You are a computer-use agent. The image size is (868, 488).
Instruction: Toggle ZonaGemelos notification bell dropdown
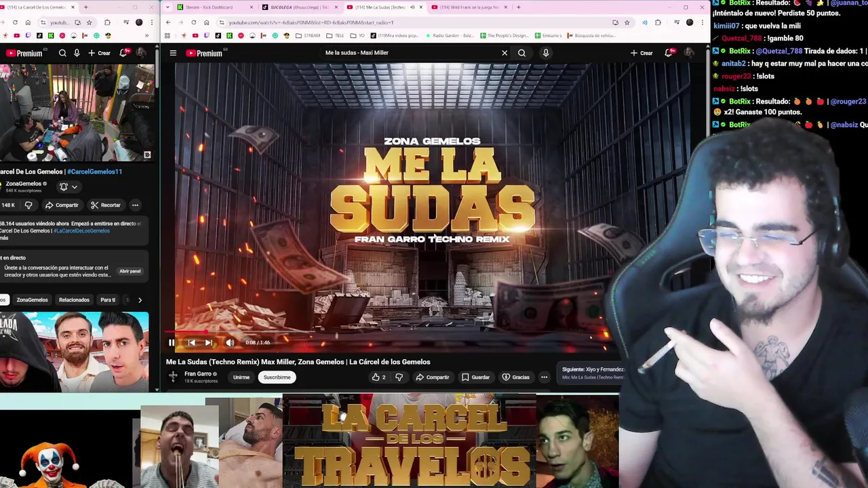pos(68,186)
